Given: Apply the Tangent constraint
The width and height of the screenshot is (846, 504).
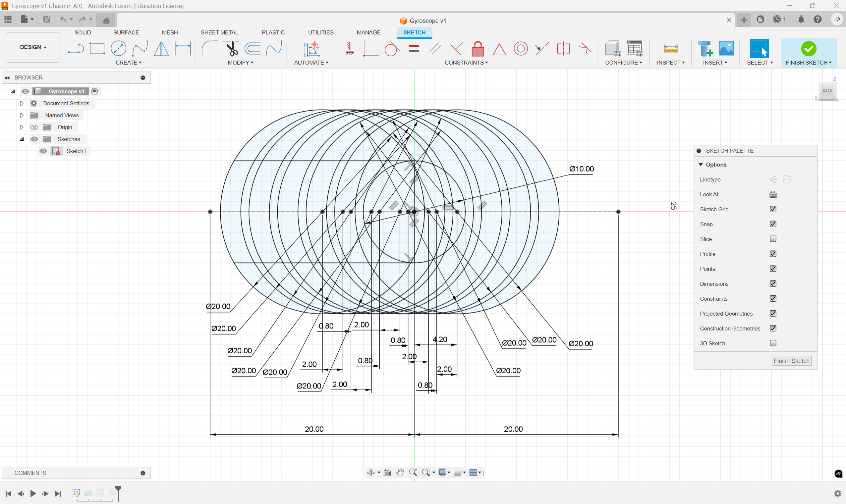Looking at the screenshot, I should point(392,49).
